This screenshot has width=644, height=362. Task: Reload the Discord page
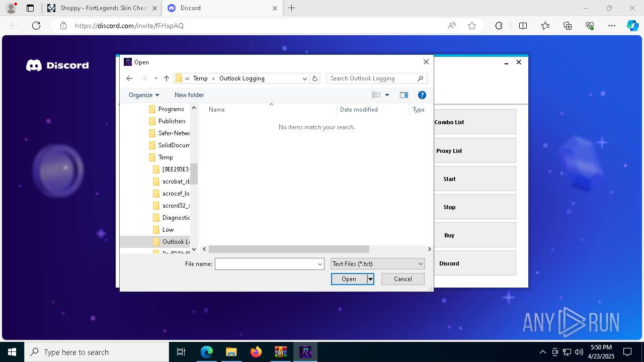[36, 26]
